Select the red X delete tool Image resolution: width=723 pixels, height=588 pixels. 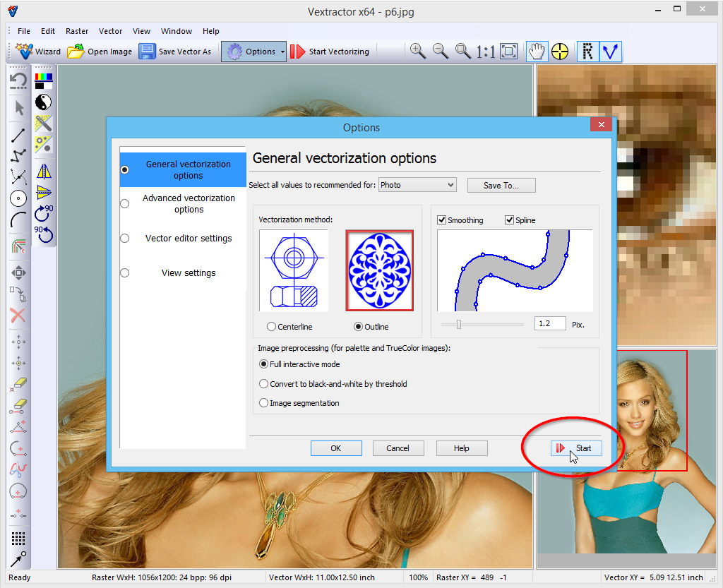click(x=18, y=316)
